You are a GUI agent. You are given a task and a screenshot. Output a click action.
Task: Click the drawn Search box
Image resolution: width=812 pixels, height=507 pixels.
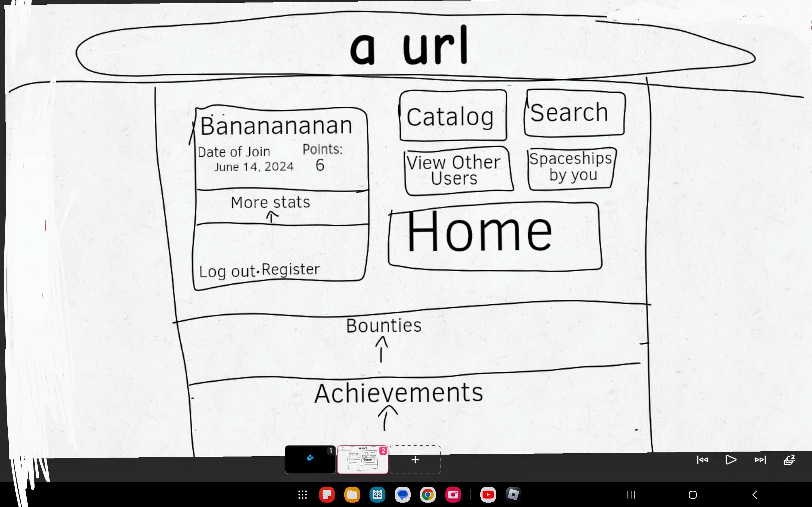tap(575, 113)
